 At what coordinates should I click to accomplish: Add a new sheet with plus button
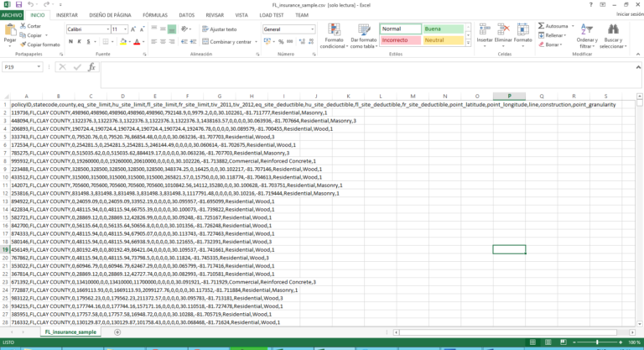pyautogui.click(x=117, y=332)
